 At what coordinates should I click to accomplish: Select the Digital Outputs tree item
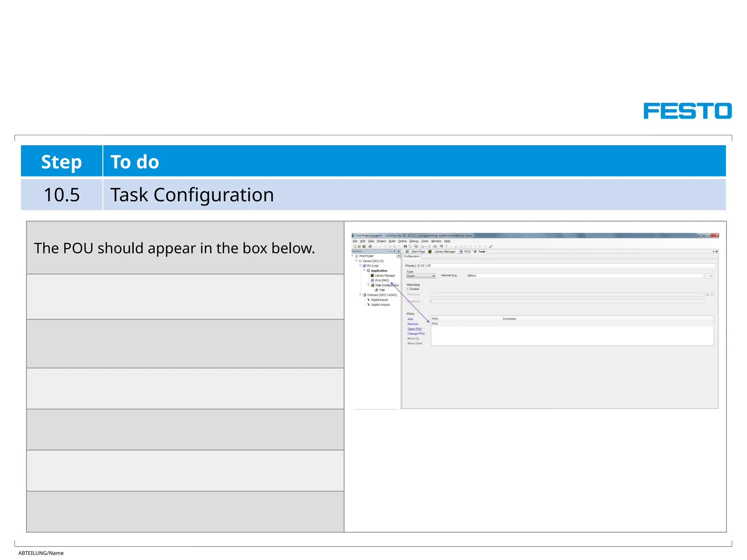[380, 304]
